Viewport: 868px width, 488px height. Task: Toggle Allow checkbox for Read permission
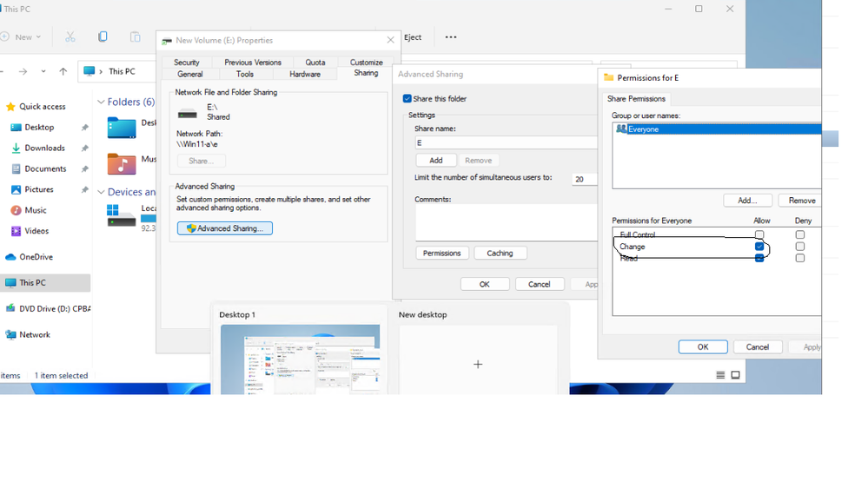click(x=759, y=258)
